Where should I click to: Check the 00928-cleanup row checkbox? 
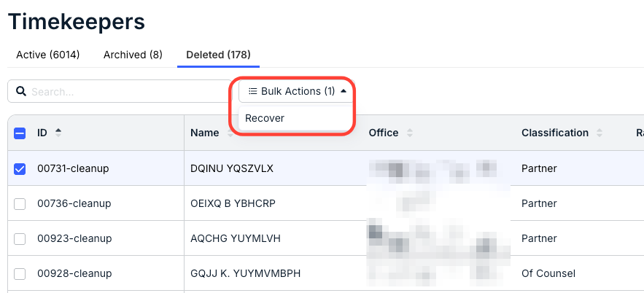(x=20, y=273)
